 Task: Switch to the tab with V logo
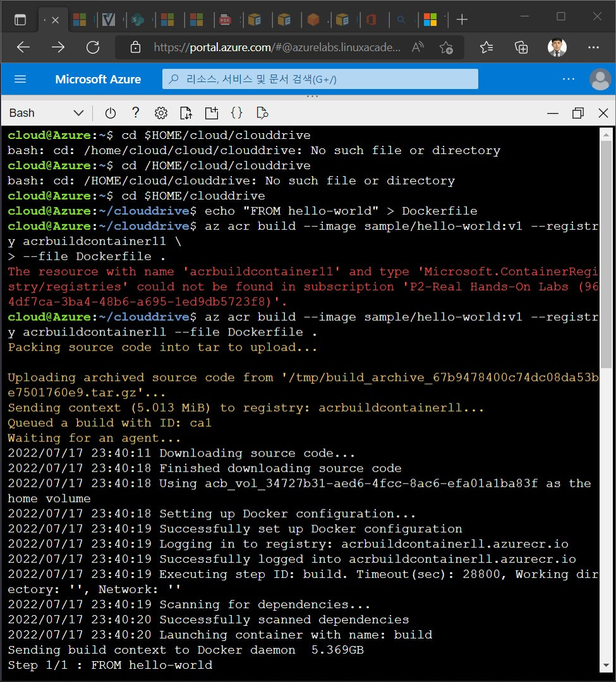108,20
